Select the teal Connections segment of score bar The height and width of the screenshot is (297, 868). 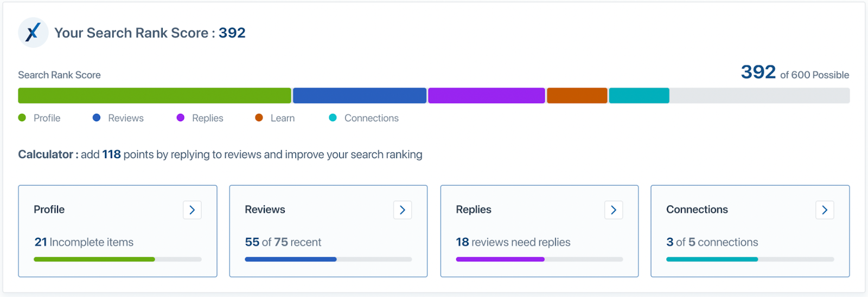(x=639, y=95)
